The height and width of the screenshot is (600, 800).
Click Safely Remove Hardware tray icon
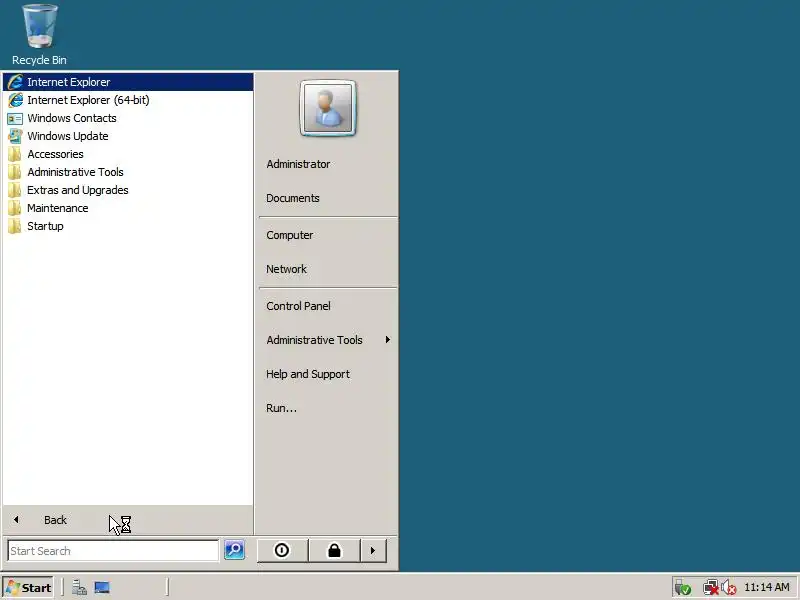point(682,588)
